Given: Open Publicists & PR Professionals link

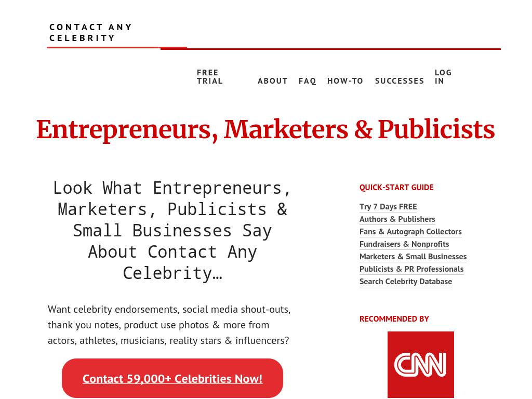Looking at the screenshot, I should pos(411,269).
